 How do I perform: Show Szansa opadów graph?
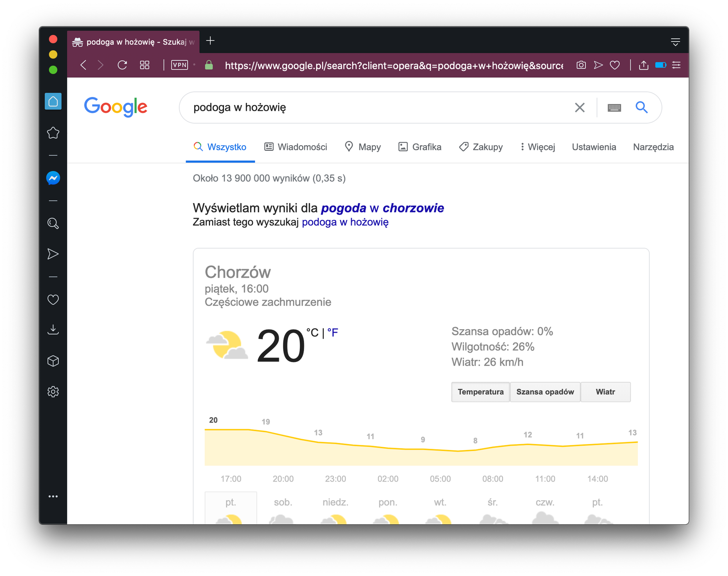545,392
